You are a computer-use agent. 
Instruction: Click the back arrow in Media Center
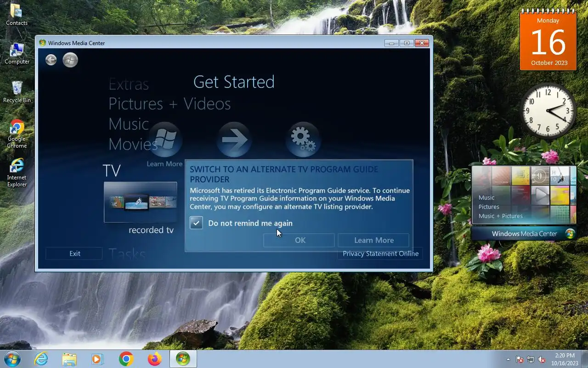pos(51,60)
